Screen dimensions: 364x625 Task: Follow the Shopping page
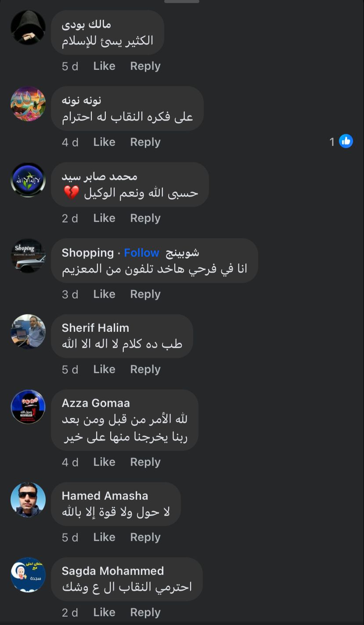click(141, 253)
